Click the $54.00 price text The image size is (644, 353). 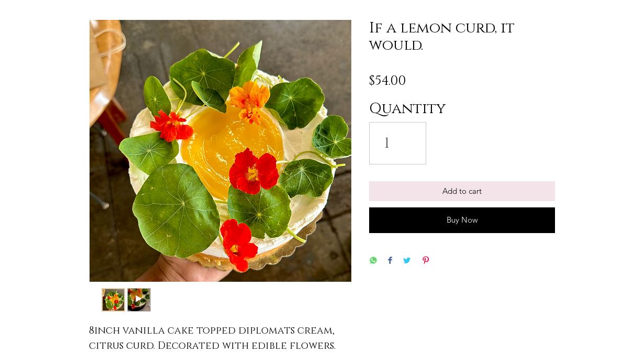[x=387, y=81]
